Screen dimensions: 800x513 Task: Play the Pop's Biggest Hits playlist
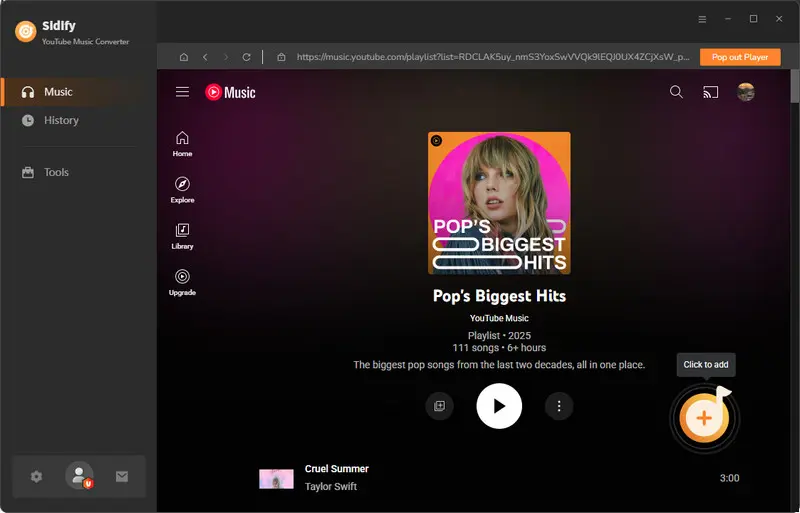pyautogui.click(x=499, y=406)
